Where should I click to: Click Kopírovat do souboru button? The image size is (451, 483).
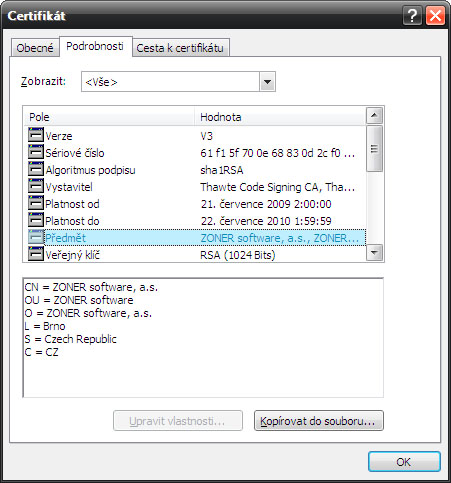[319, 421]
